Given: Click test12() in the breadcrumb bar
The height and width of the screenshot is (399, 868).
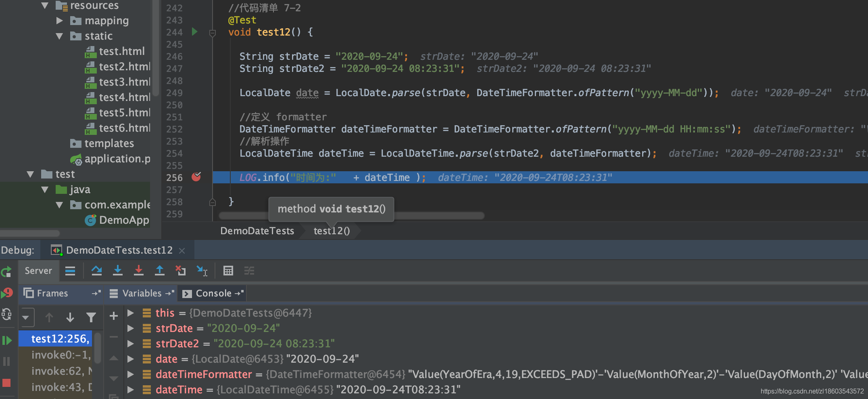Looking at the screenshot, I should pos(332,231).
